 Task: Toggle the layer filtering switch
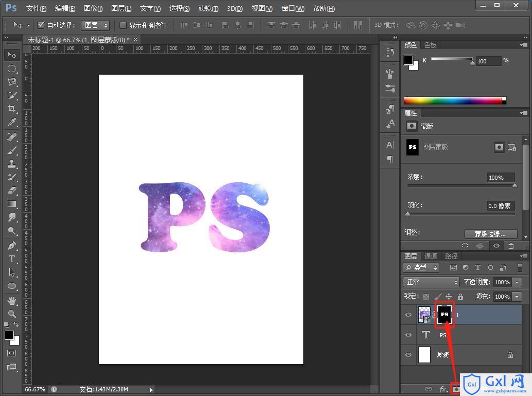pos(520,267)
